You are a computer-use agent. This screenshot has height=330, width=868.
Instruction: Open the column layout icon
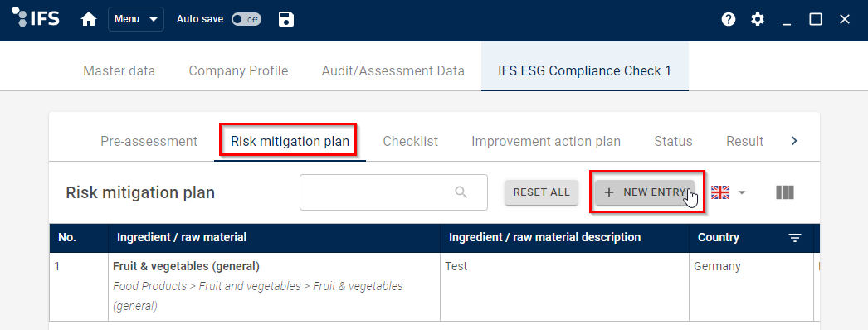(785, 192)
